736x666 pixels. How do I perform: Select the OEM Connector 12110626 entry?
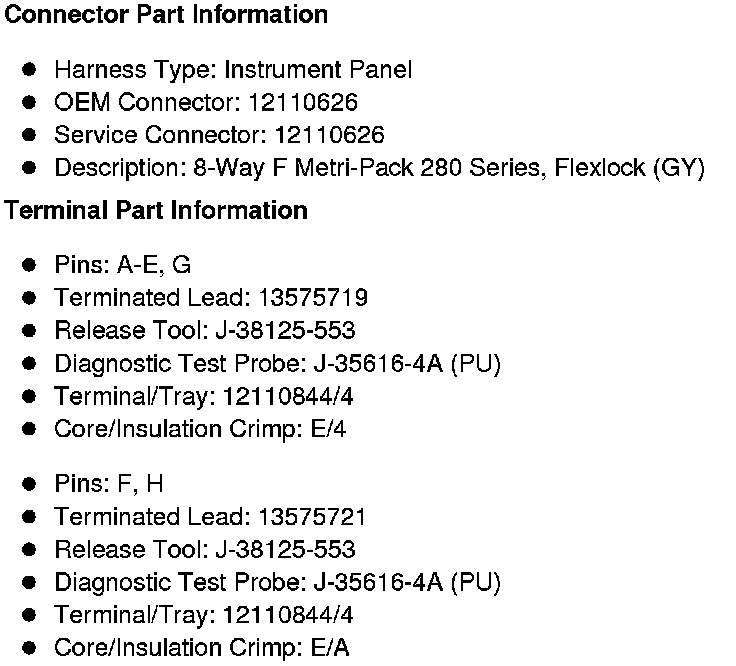pyautogui.click(x=206, y=102)
